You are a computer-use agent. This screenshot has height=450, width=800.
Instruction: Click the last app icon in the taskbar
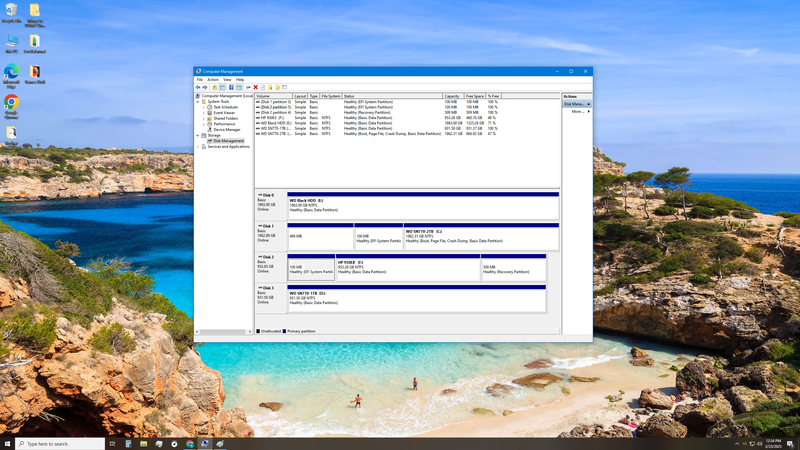(220, 444)
